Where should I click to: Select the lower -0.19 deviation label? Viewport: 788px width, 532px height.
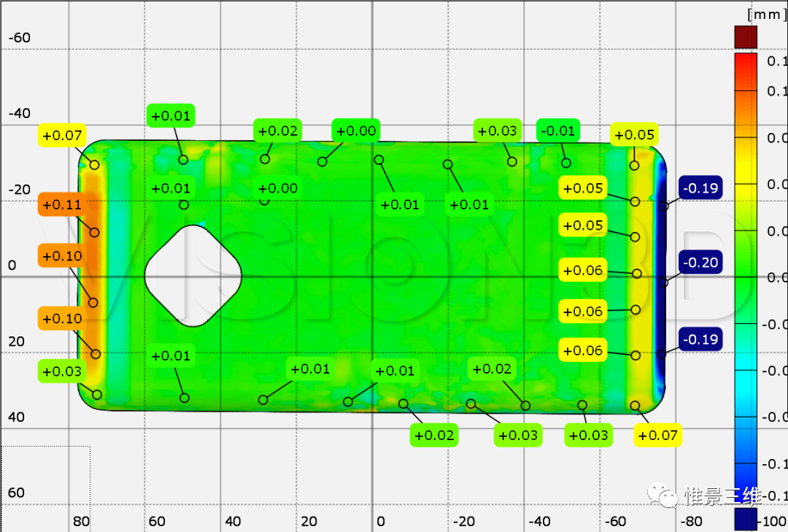(x=700, y=339)
